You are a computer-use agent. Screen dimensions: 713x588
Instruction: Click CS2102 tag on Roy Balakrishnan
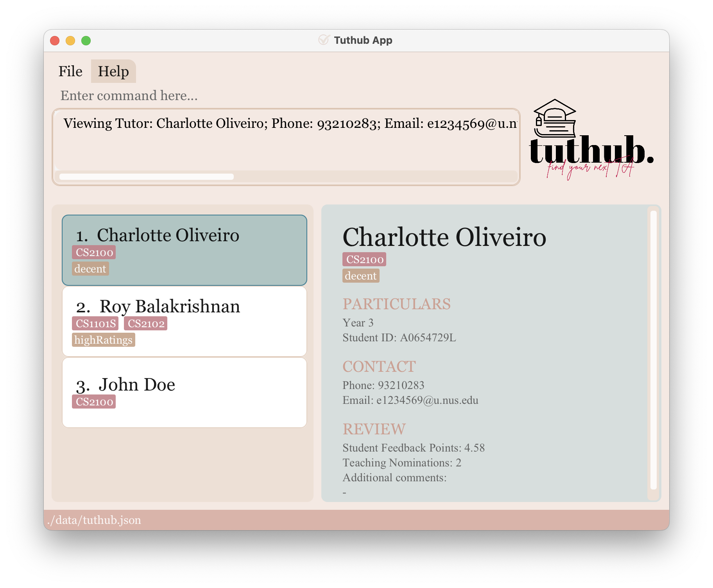point(146,324)
